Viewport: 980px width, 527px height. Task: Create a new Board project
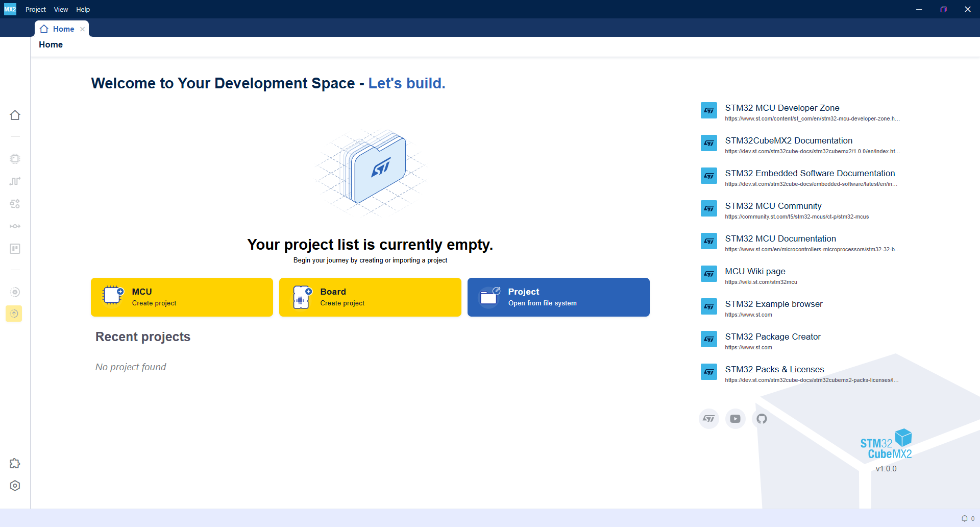coord(370,297)
